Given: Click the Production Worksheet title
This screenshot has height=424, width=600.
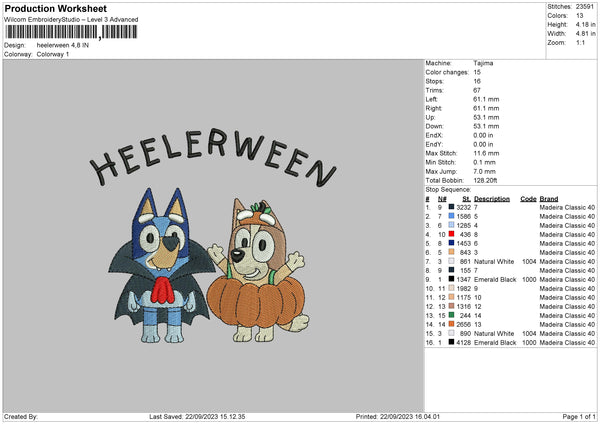Looking at the screenshot, I should [x=55, y=8].
